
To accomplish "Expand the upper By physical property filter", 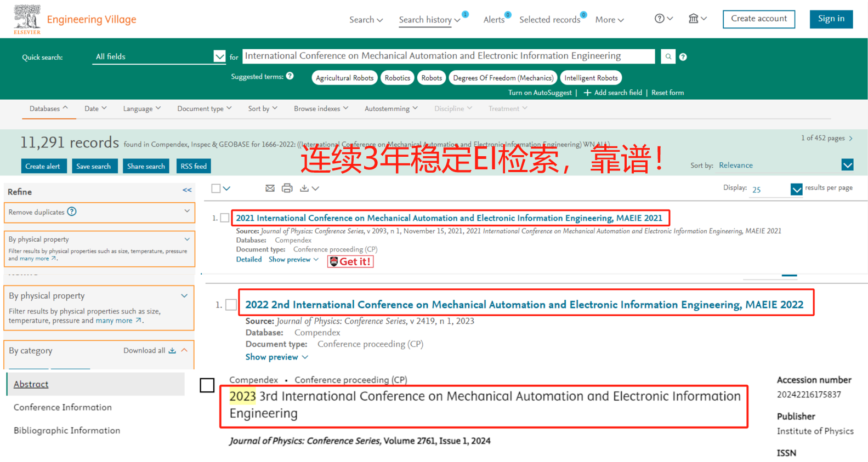I will pyautogui.click(x=187, y=239).
